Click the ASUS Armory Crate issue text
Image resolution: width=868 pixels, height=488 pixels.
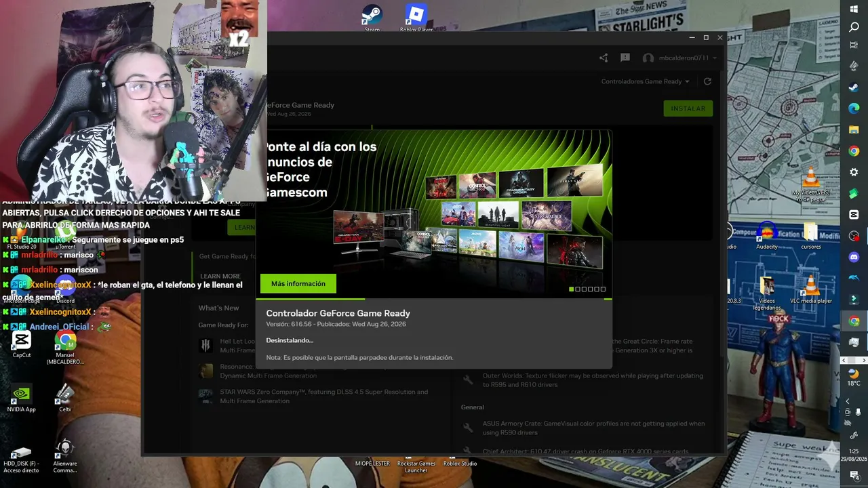[x=593, y=428]
